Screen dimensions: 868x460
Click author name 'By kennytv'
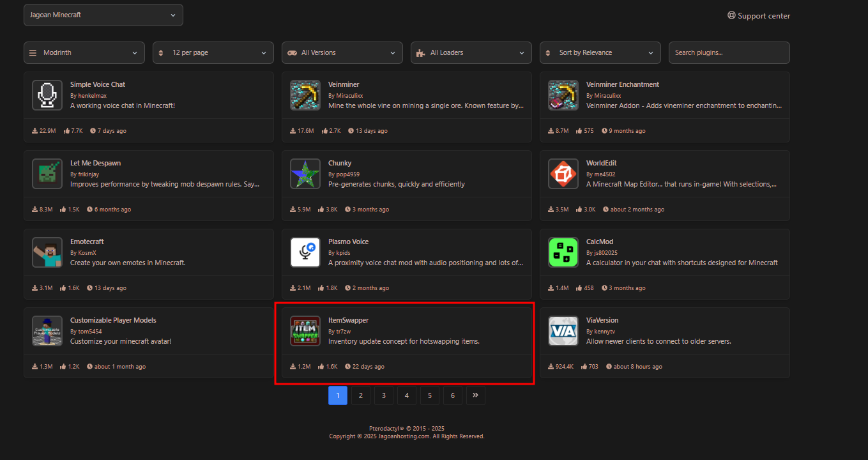tap(602, 332)
